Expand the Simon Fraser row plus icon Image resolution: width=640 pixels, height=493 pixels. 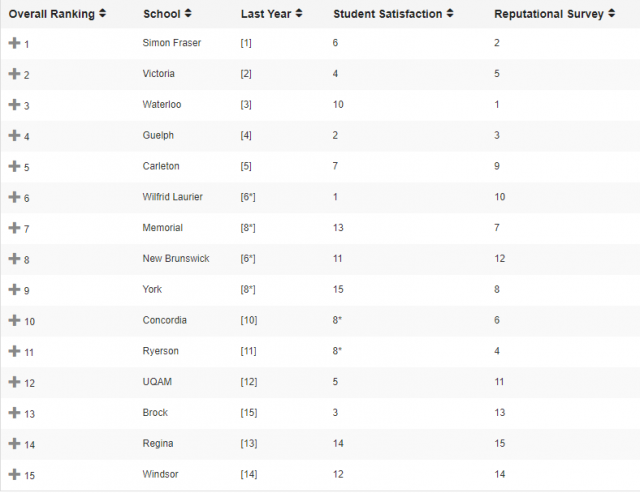pos(14,43)
